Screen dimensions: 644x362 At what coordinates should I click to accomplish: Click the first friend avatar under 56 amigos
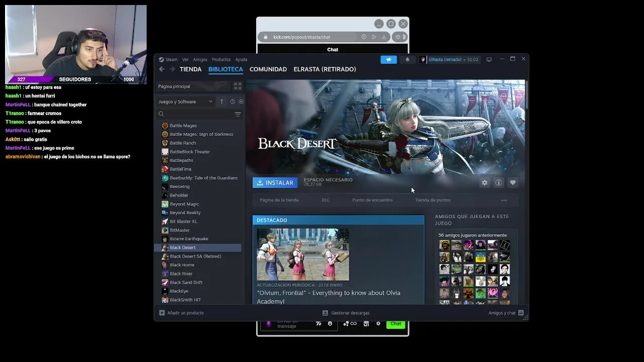coord(444,245)
